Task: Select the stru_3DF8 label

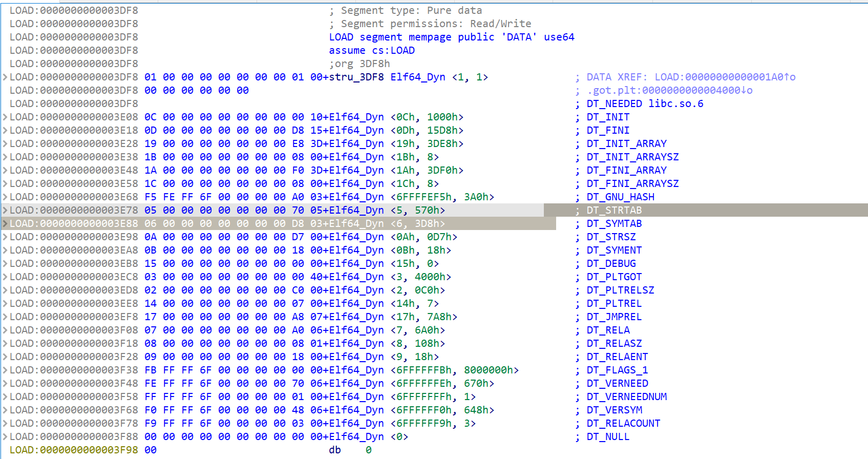Action: (x=356, y=77)
